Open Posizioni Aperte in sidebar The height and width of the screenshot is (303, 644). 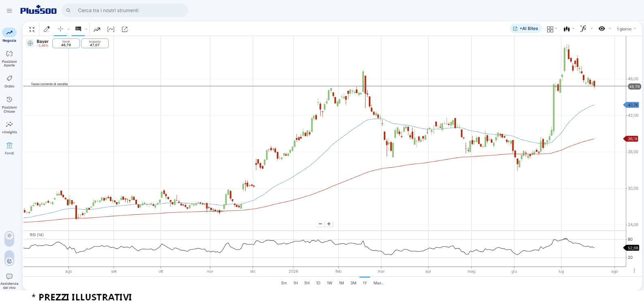pyautogui.click(x=9, y=59)
